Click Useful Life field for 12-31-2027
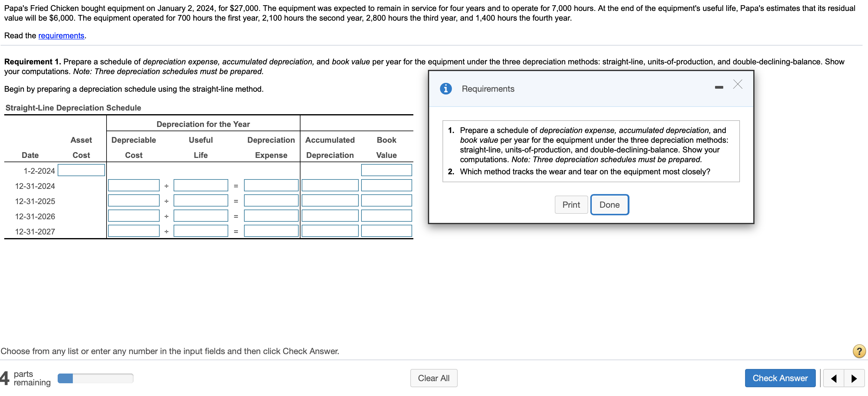This screenshot has height=396, width=868. 201,231
